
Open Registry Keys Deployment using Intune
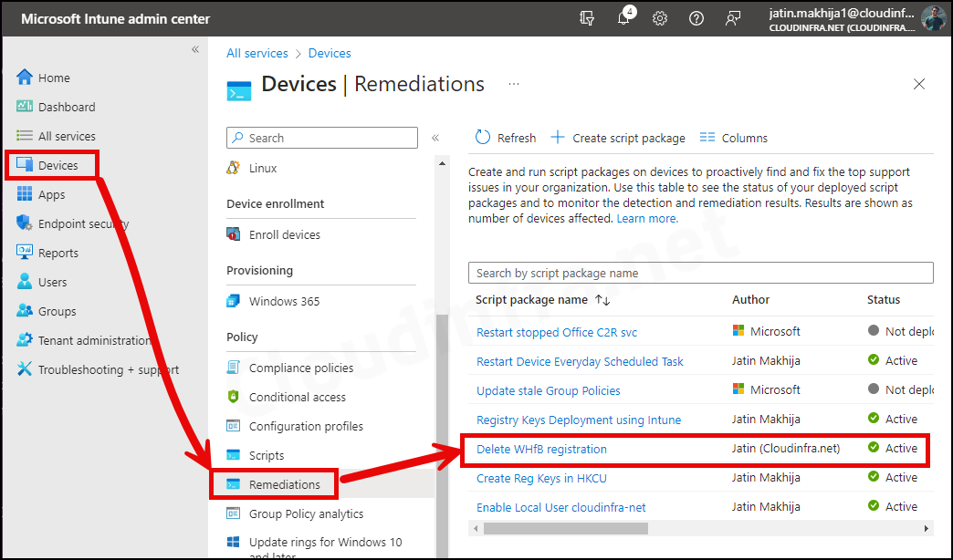coord(579,420)
